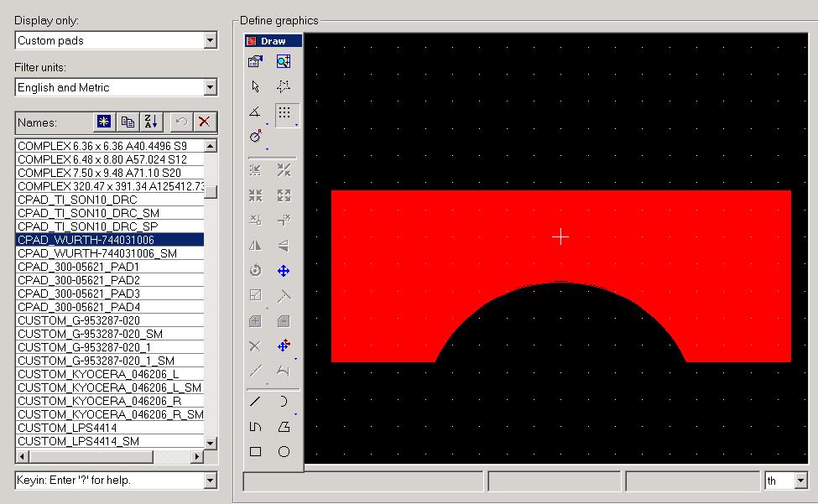
Task: Select the Rectangle drawing tool
Action: 255,452
